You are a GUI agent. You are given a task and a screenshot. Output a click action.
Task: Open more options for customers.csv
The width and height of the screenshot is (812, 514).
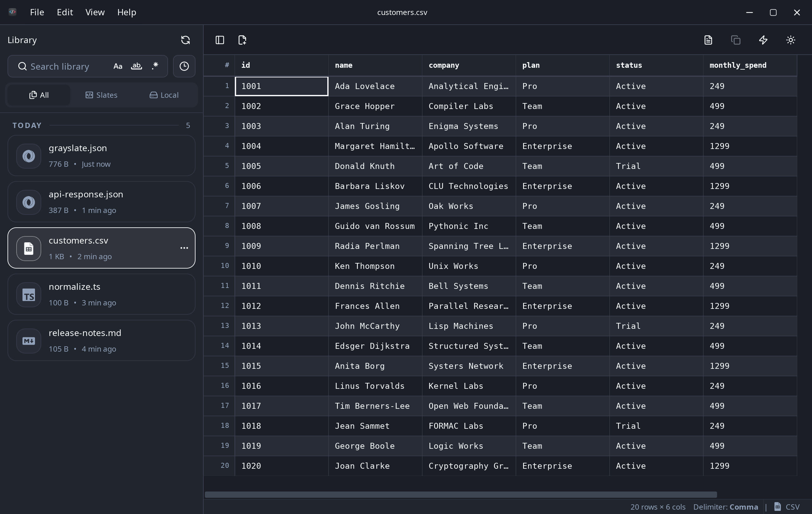click(x=184, y=248)
